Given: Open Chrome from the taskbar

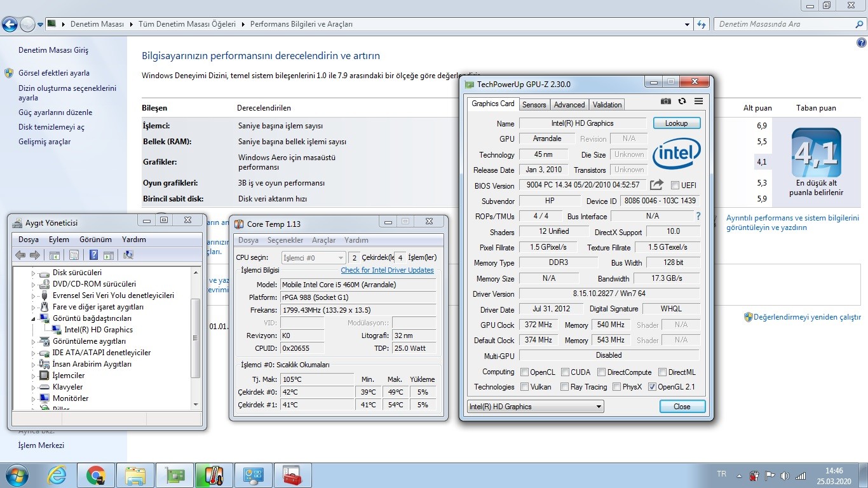Looking at the screenshot, I should [95, 475].
